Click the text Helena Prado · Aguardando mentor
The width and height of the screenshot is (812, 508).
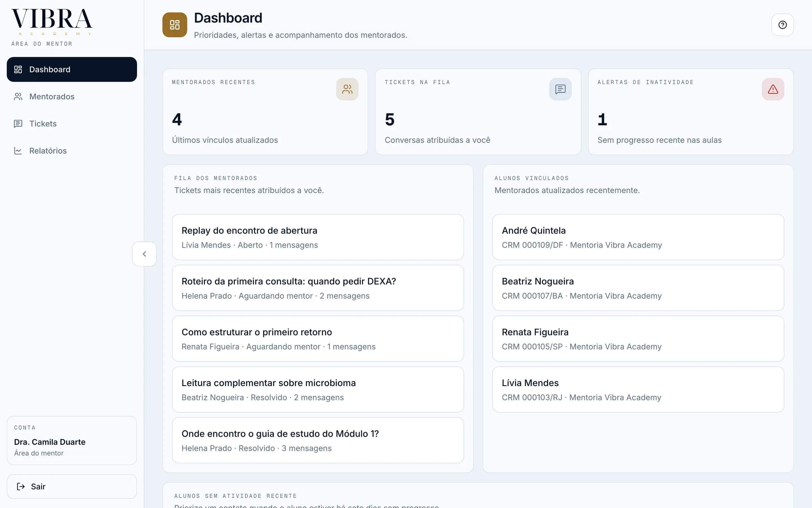click(247, 296)
